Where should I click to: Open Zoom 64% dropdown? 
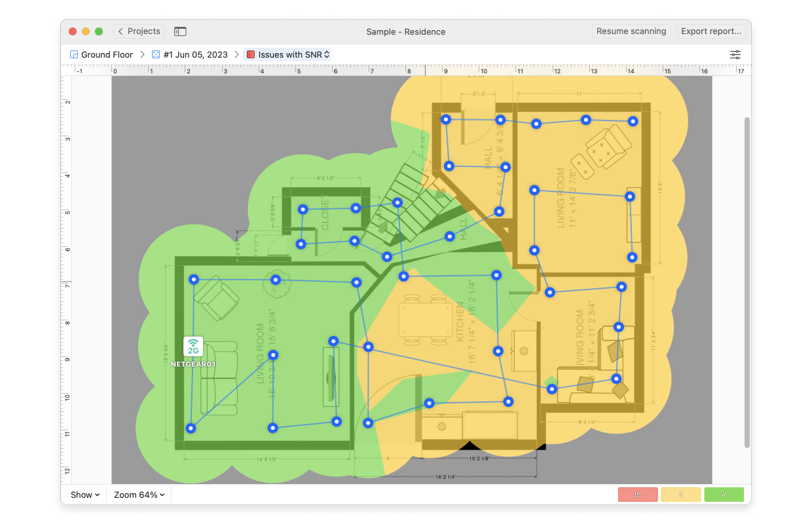tap(139, 495)
